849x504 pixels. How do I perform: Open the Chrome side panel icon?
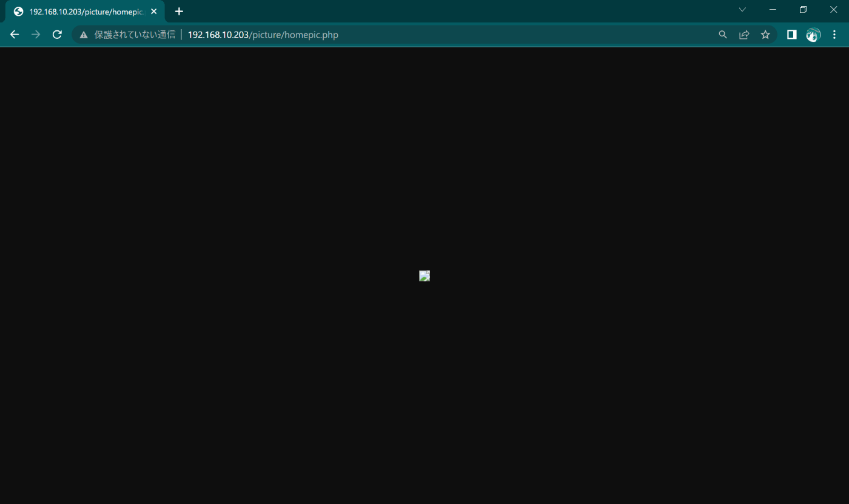pos(791,35)
